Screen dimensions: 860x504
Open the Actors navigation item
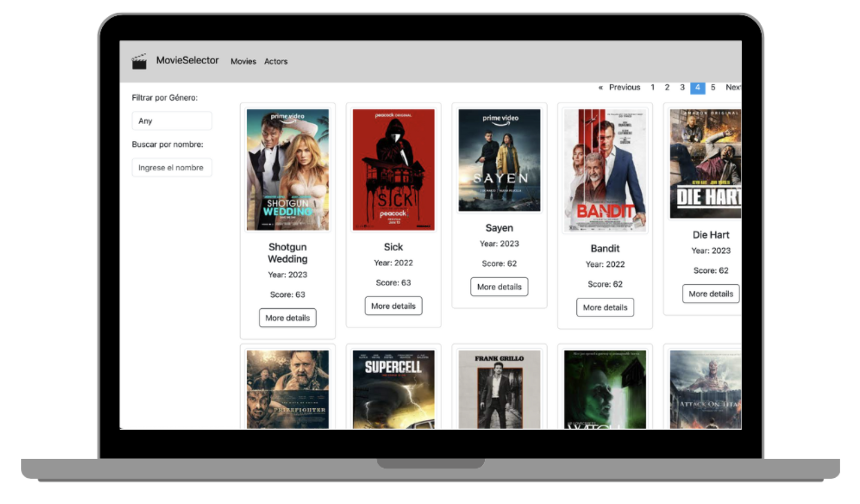point(276,61)
